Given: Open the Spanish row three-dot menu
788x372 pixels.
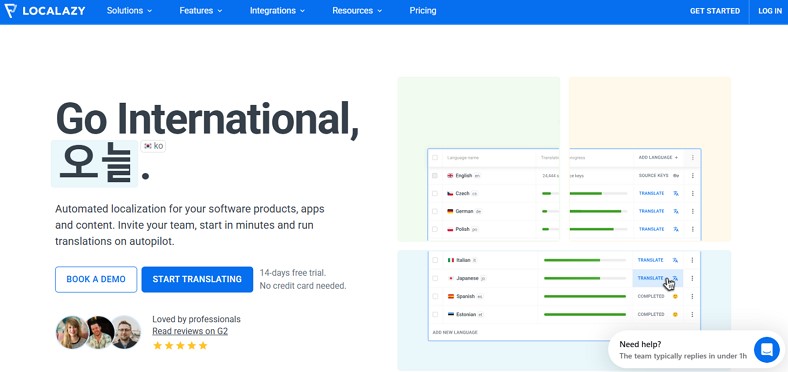Looking at the screenshot, I should tap(692, 296).
